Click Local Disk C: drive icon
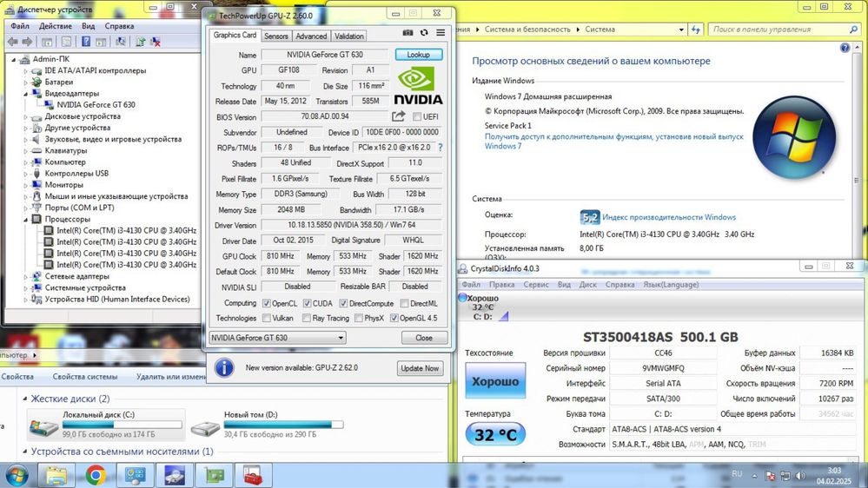Image resolution: width=868 pixels, height=488 pixels. (x=43, y=426)
